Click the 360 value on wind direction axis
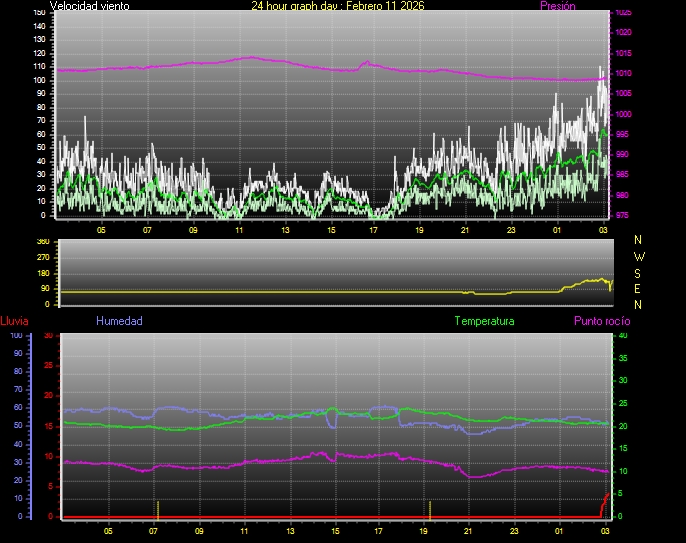The image size is (686, 543). pyautogui.click(x=42, y=242)
